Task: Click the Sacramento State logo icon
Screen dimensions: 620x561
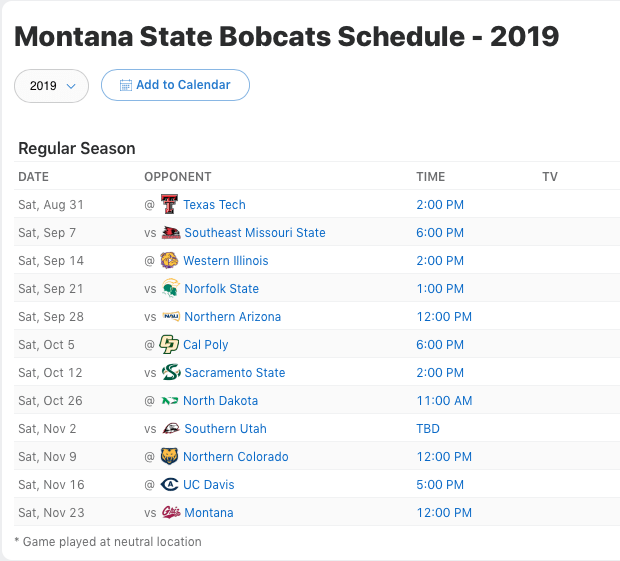Action: 171,372
